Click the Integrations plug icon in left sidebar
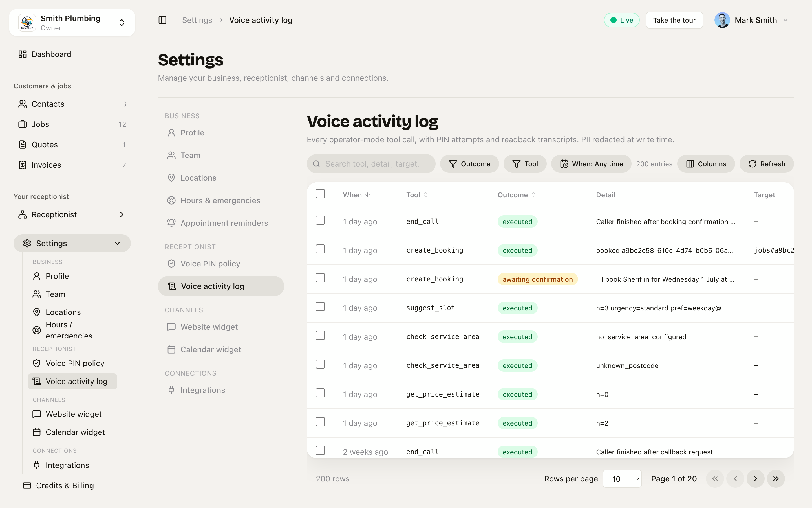Screen dimensions: 812x508 coord(37,465)
